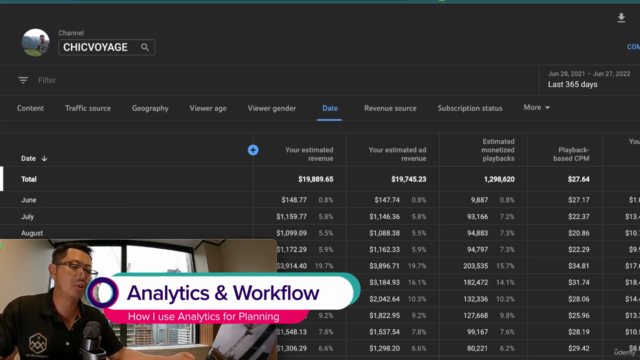640x360 pixels.
Task: Switch to the Traffic source tab
Action: click(88, 108)
